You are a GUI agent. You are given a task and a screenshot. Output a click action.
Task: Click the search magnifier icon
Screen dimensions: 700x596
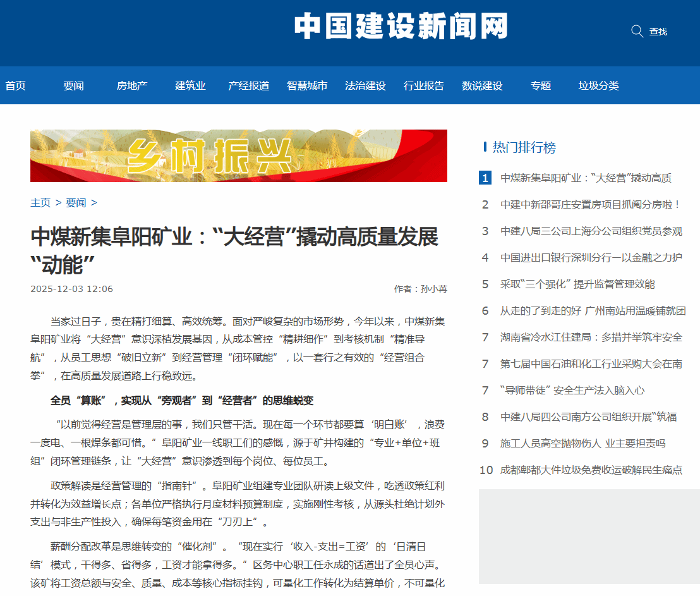click(x=637, y=31)
